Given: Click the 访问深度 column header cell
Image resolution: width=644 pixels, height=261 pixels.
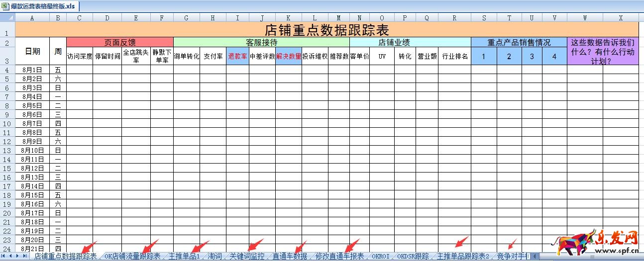Looking at the screenshot, I should pos(79,56).
